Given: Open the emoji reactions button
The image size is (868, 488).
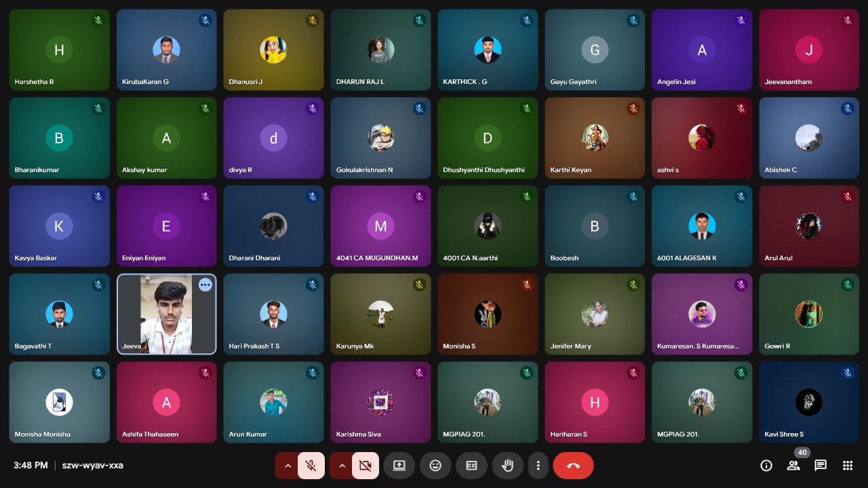Looking at the screenshot, I should 435,466.
